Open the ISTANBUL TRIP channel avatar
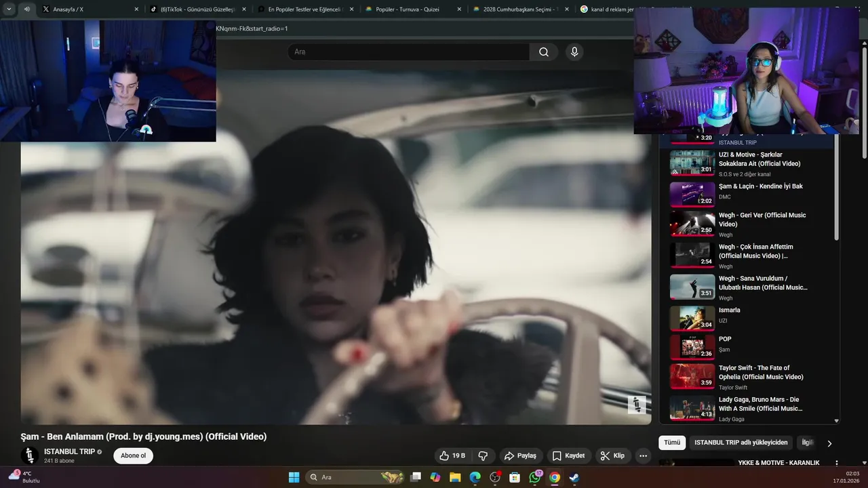 30,455
